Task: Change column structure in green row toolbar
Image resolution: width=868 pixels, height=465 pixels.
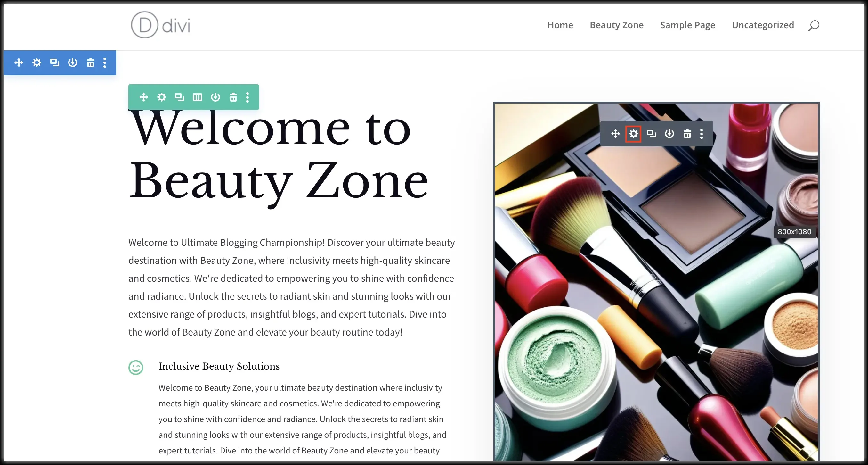Action: 198,97
